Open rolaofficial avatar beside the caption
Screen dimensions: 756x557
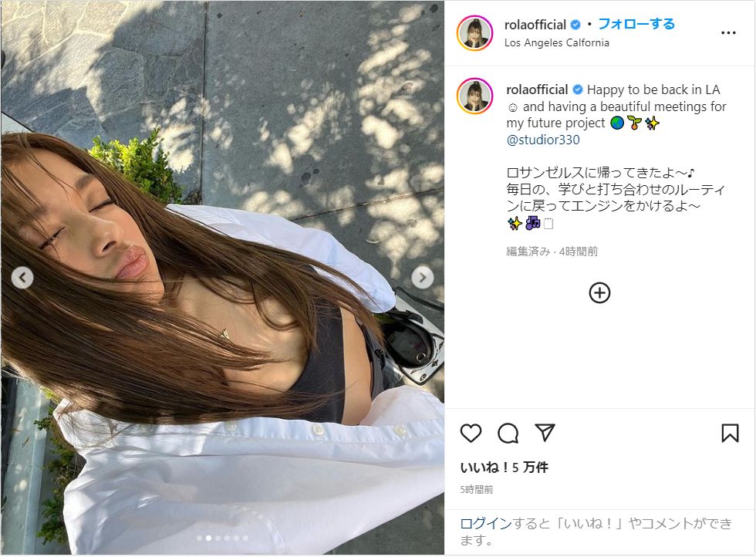click(474, 96)
